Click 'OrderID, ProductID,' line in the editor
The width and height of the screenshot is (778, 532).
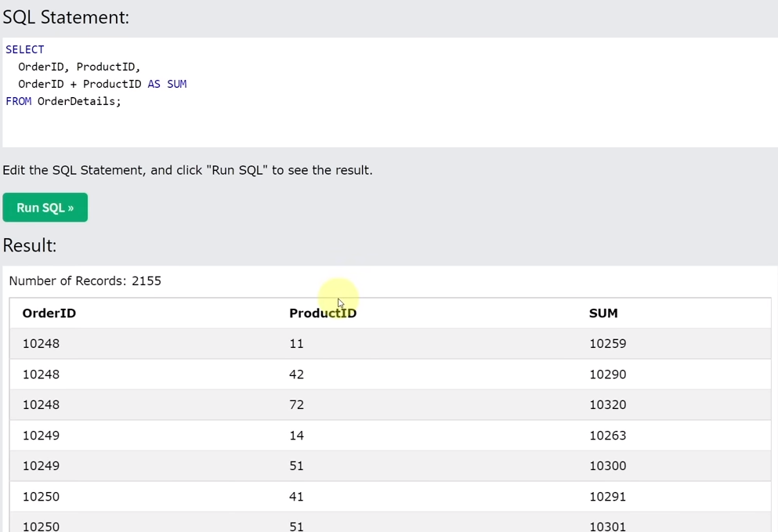tap(79, 67)
